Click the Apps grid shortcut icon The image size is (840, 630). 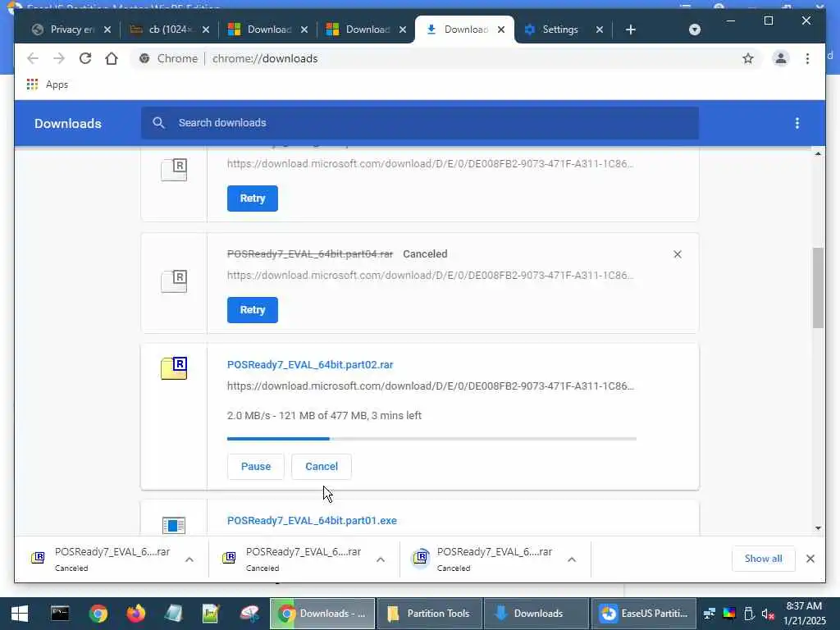32,84
